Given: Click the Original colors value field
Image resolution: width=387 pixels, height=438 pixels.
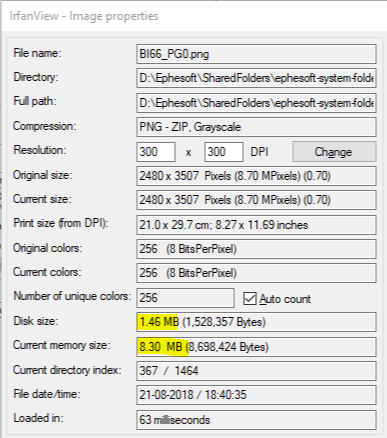Looking at the screenshot, I should (x=256, y=249).
